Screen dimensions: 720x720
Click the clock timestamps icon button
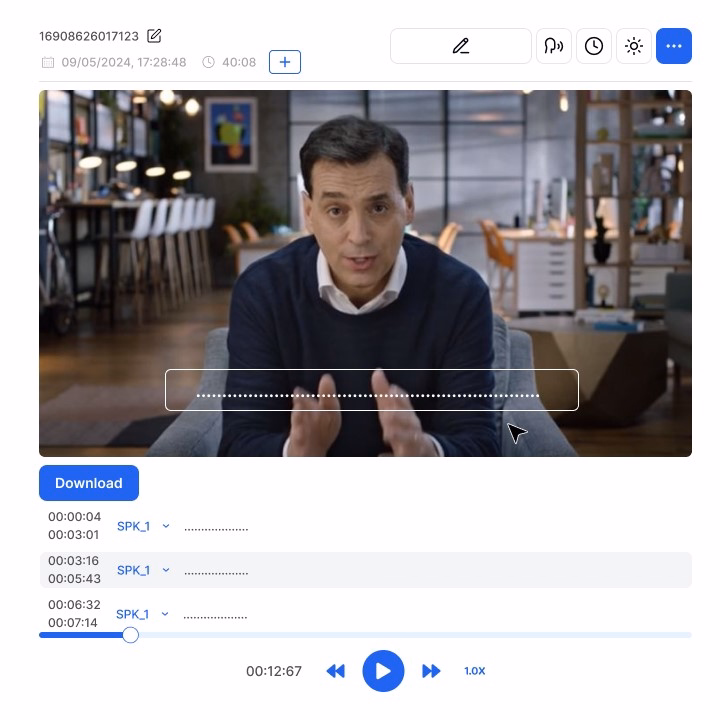pos(594,46)
